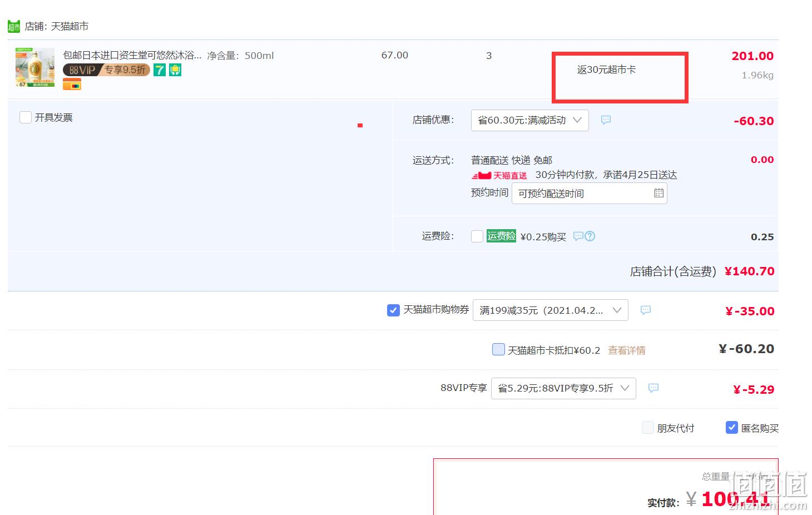Click the comment icon beside coupon dropdown

click(645, 310)
